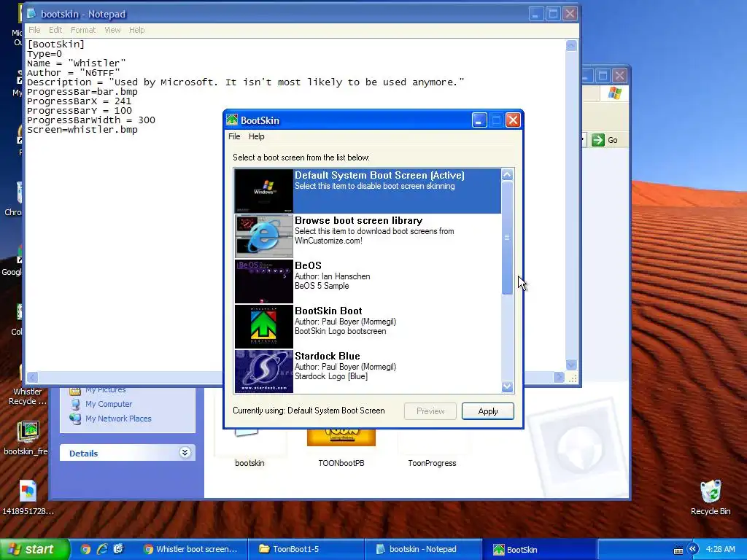Screen dimensions: 747x560
Task: Click the BootSkin list scrollbar thumb
Action: click(508, 237)
